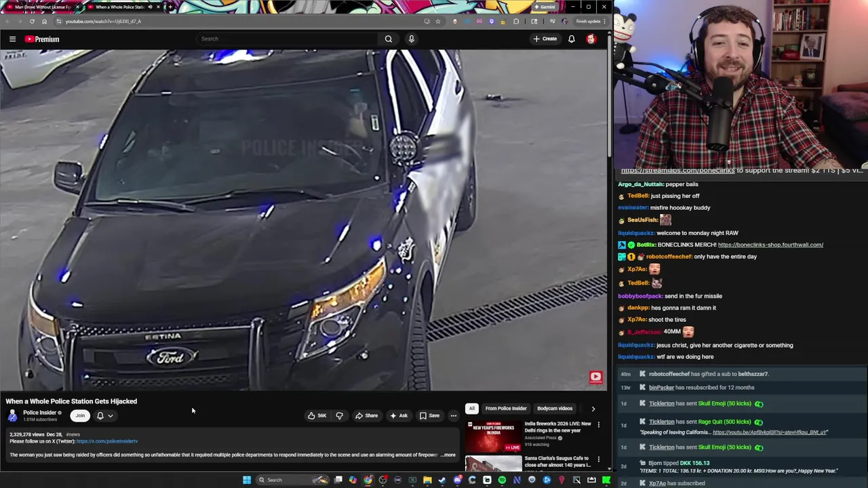Click the Ask button
868x488 pixels.
pyautogui.click(x=398, y=415)
